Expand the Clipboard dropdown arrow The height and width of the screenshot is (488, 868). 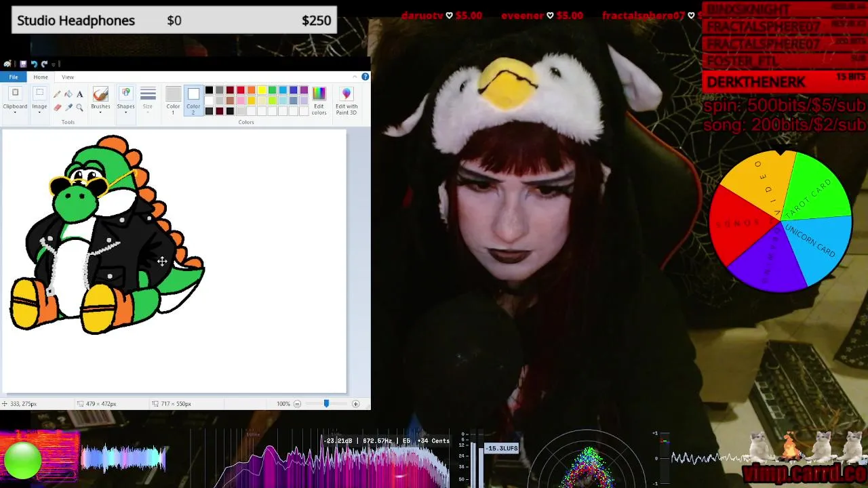coord(15,113)
